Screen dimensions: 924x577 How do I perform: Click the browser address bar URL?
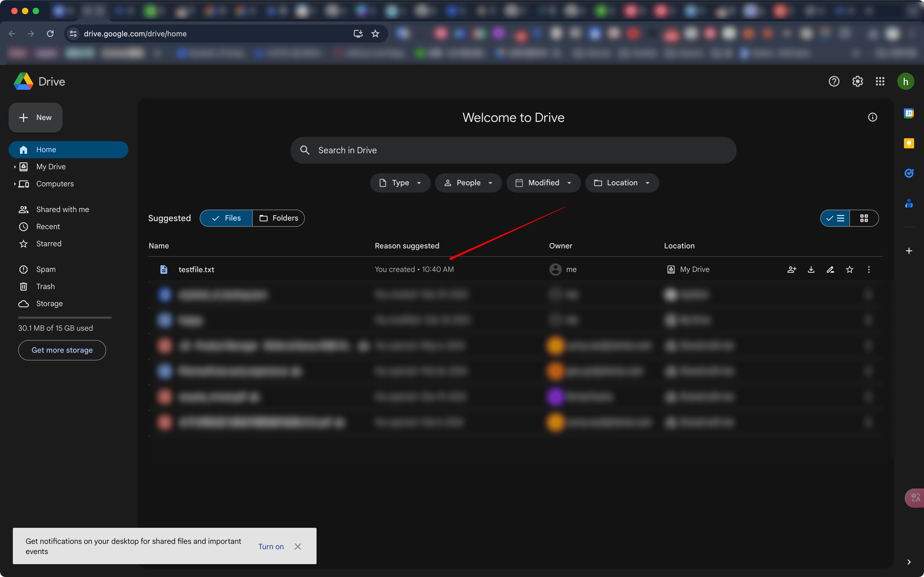(x=135, y=34)
